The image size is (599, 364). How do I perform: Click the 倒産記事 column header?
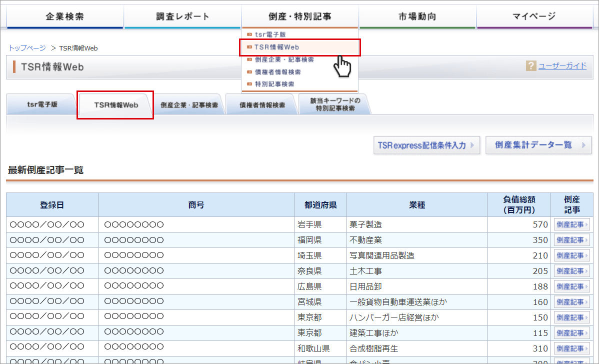[572, 204]
